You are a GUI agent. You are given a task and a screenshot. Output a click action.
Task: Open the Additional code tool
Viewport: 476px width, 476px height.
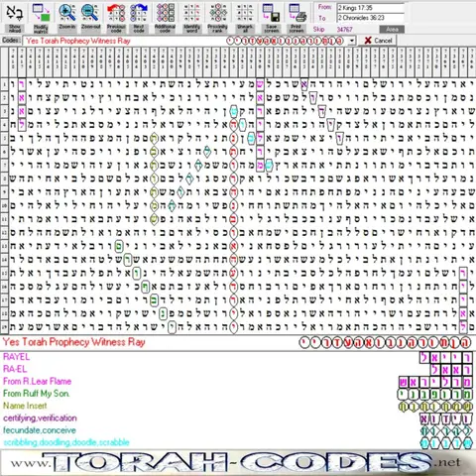165,17
